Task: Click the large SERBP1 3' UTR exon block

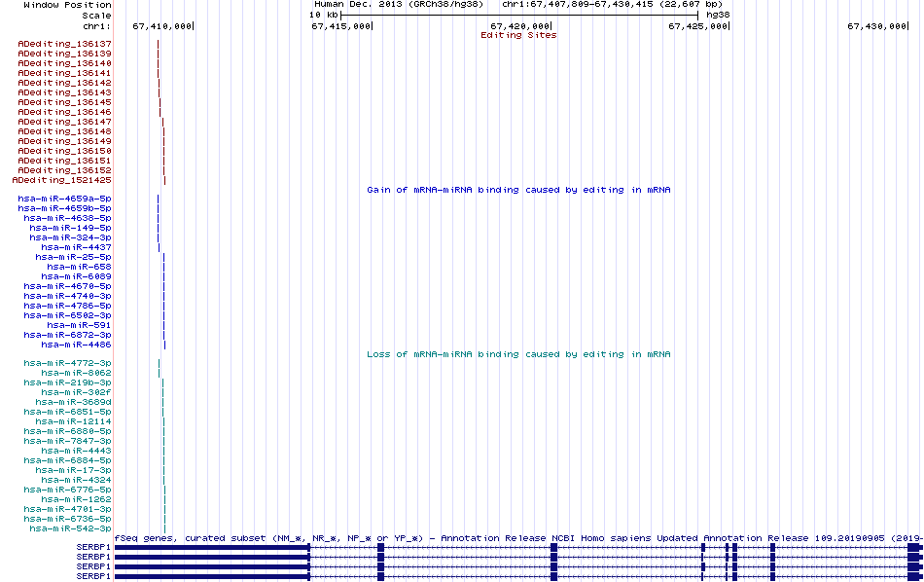Action: click(212, 547)
